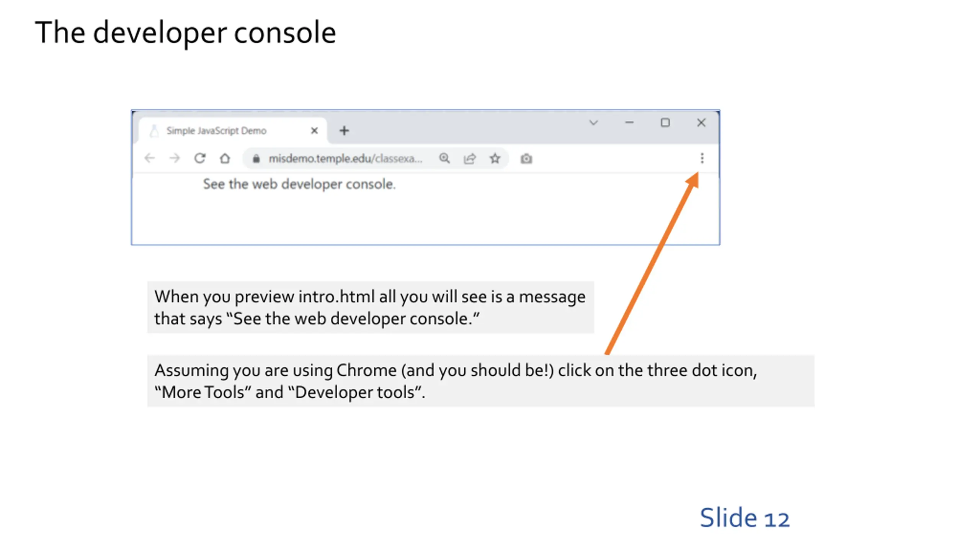Maximize the Chrome window
The image size is (980, 551).
click(665, 122)
